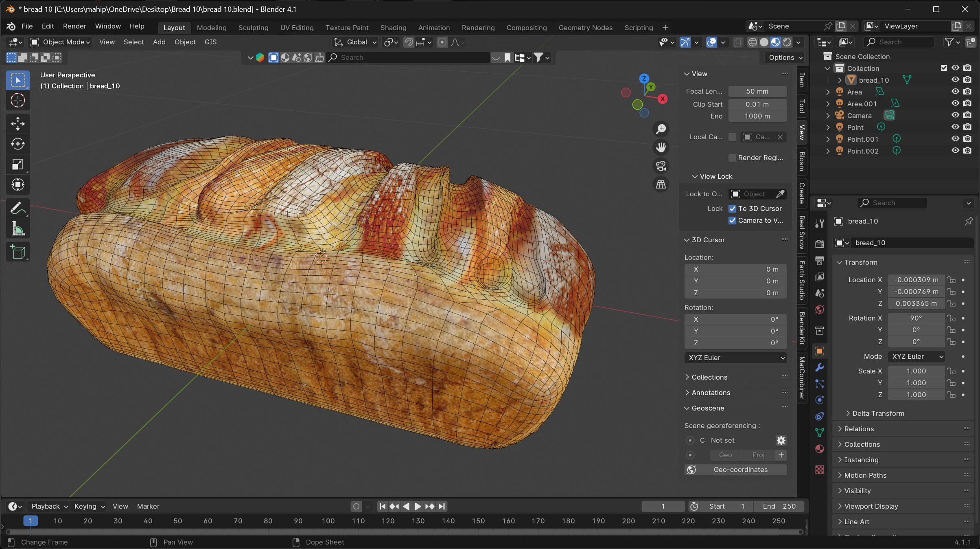The height and width of the screenshot is (549, 980).
Task: Open the Render menu
Action: (x=74, y=26)
